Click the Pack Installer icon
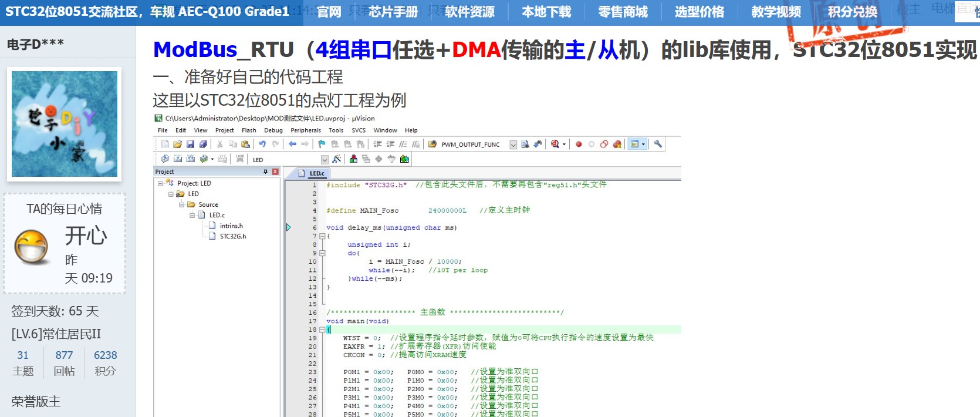 [x=404, y=159]
